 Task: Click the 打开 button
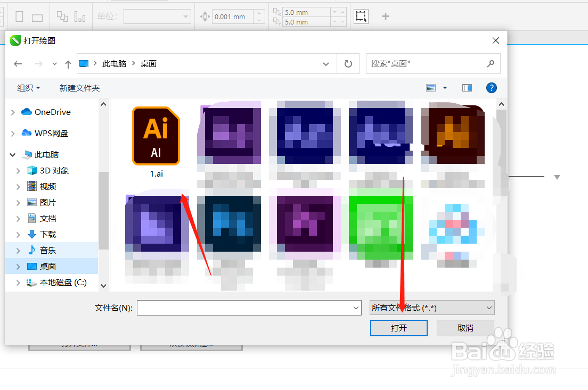pyautogui.click(x=398, y=328)
